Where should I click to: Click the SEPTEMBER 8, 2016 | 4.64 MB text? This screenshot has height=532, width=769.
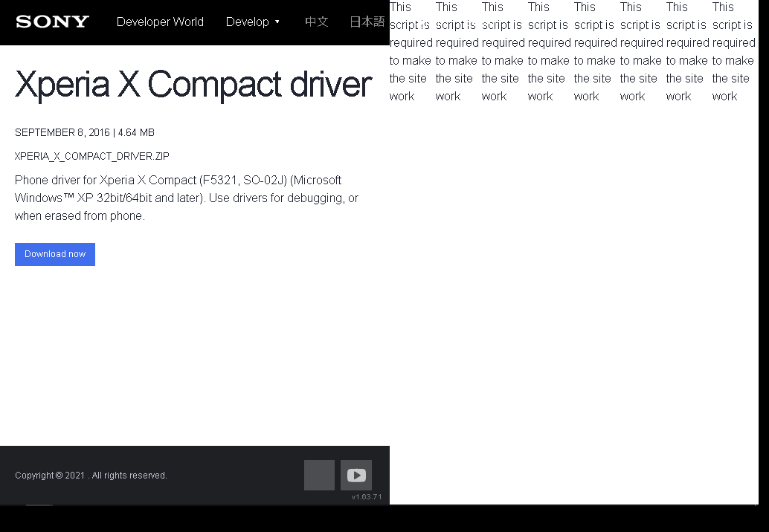tap(85, 133)
